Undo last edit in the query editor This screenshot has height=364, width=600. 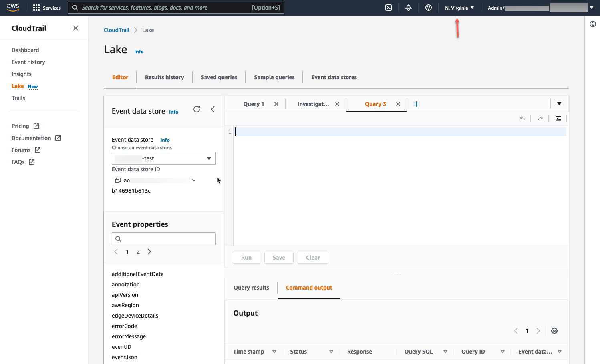pyautogui.click(x=522, y=118)
